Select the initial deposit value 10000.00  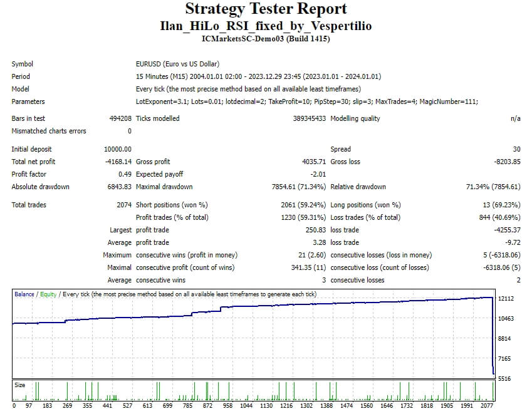118,149
